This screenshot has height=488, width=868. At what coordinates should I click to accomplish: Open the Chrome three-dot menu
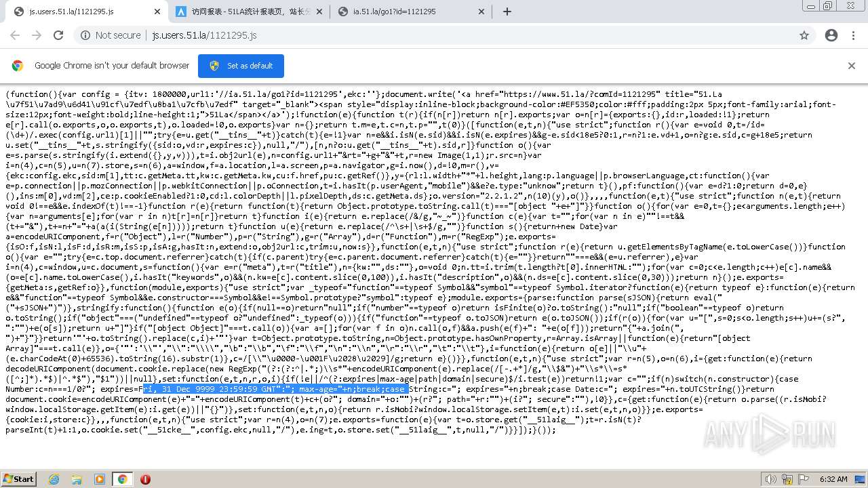coord(853,35)
